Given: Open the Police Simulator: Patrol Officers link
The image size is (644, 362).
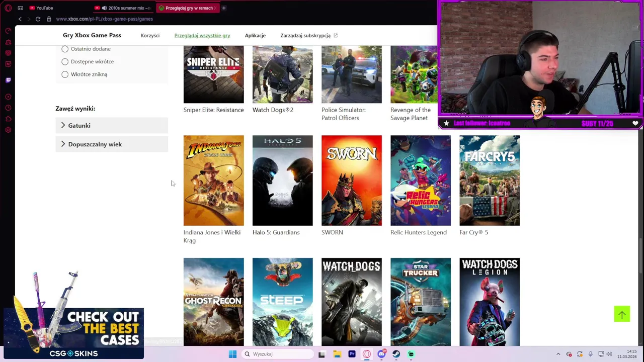Looking at the screenshot, I should (x=344, y=114).
